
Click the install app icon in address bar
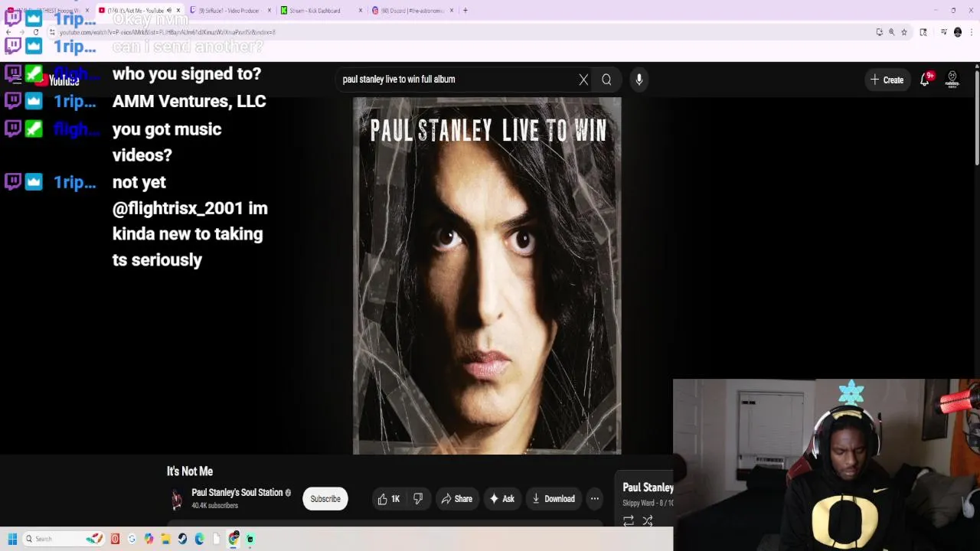pyautogui.click(x=880, y=32)
